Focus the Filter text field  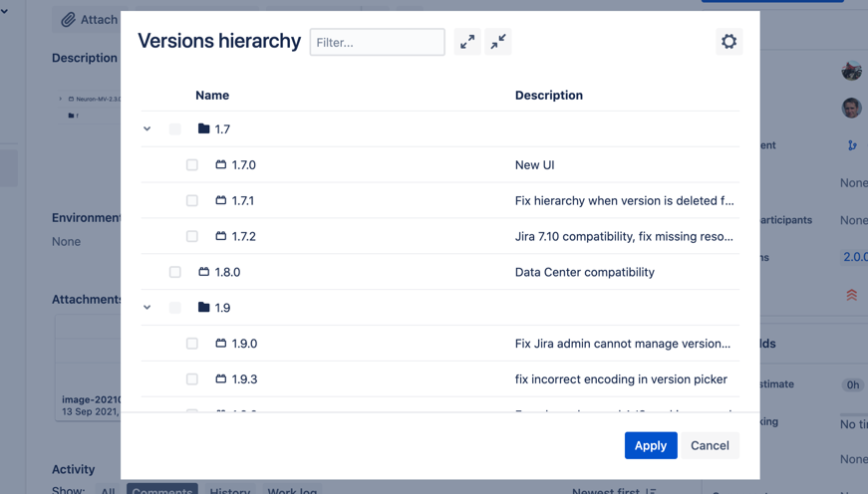coord(377,42)
